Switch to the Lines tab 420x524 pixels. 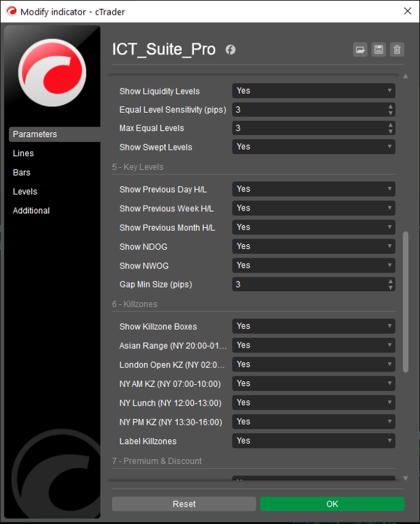23,153
